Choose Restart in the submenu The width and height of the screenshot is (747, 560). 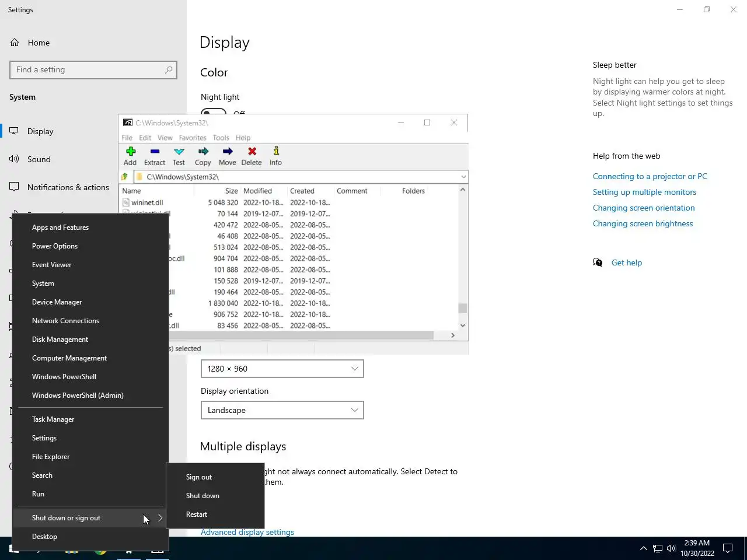point(215,514)
